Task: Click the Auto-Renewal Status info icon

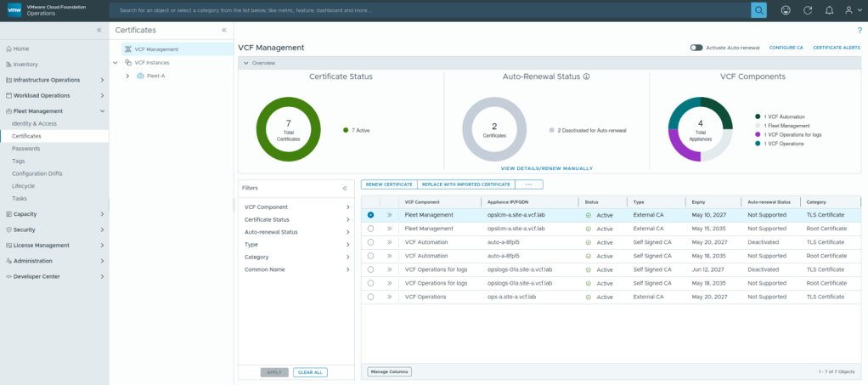Action: [586, 76]
